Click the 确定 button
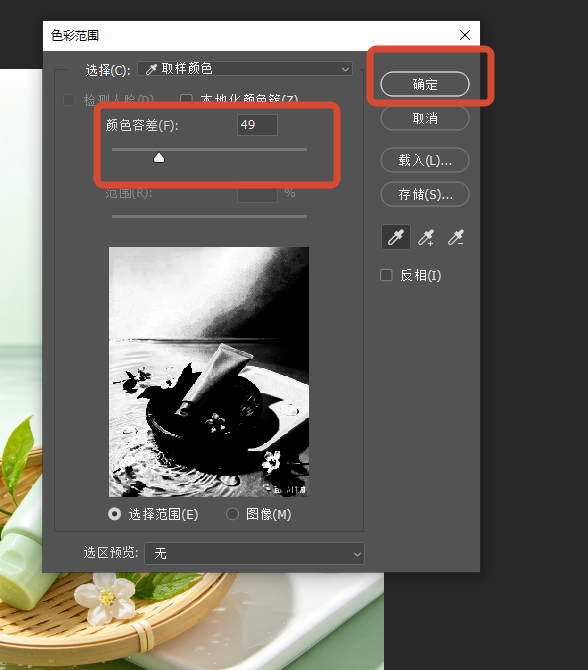This screenshot has height=670, width=588. (425, 84)
